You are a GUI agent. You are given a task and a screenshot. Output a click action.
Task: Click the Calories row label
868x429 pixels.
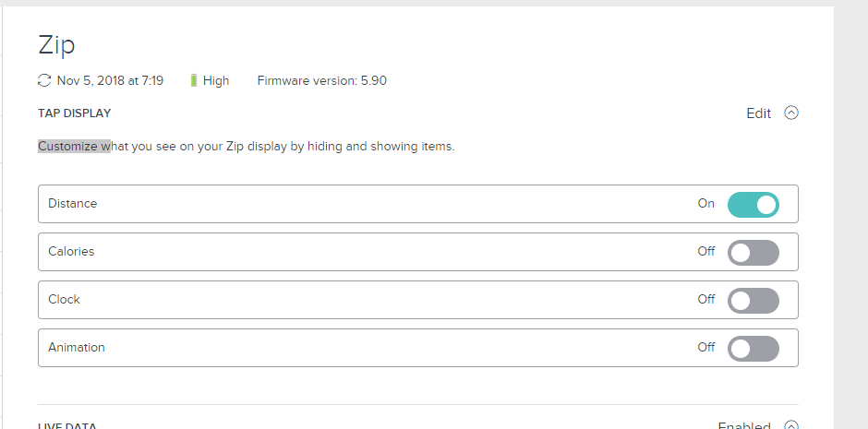click(x=71, y=252)
